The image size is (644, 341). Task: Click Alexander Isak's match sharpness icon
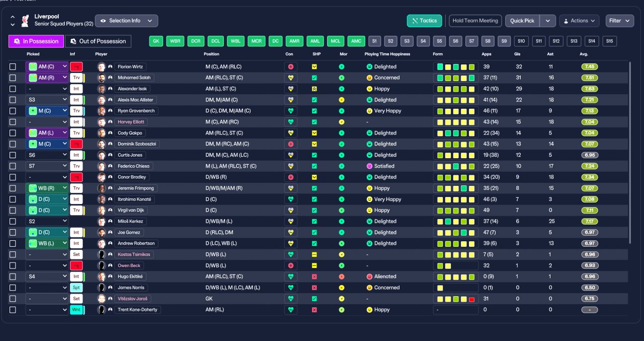314,89
